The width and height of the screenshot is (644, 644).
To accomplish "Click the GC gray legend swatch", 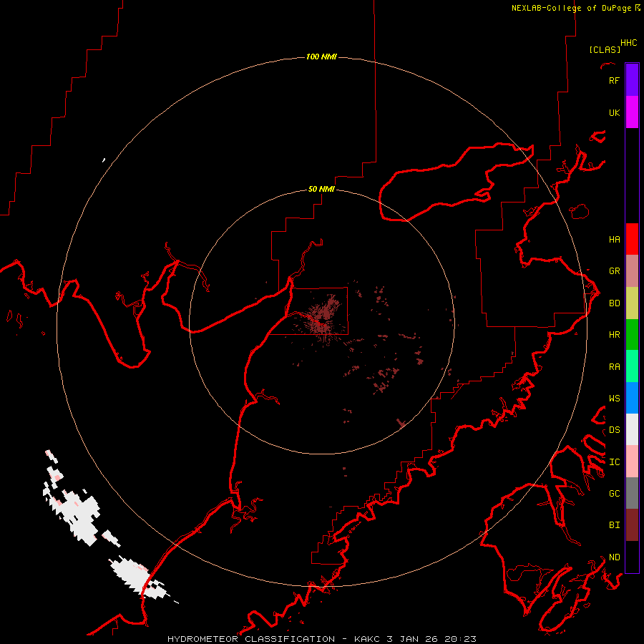I will 632,493.
